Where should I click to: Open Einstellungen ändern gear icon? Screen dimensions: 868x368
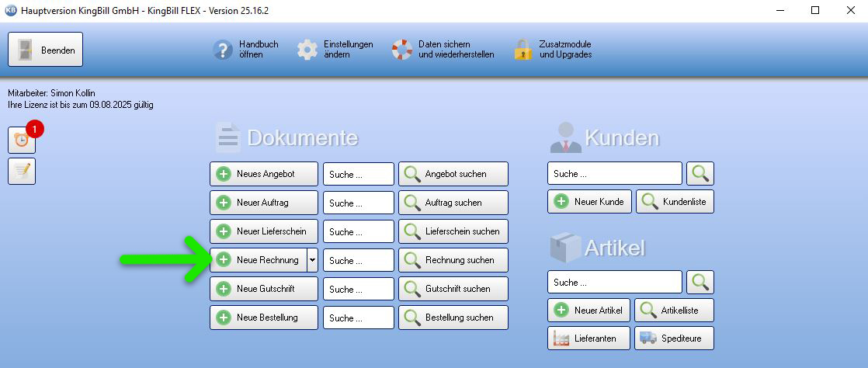point(307,49)
